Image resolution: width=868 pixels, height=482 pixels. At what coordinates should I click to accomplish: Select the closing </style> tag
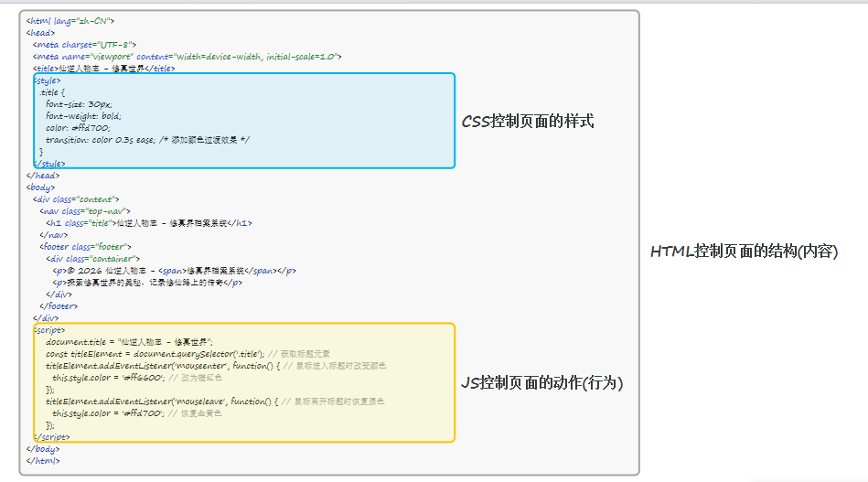pos(49,164)
